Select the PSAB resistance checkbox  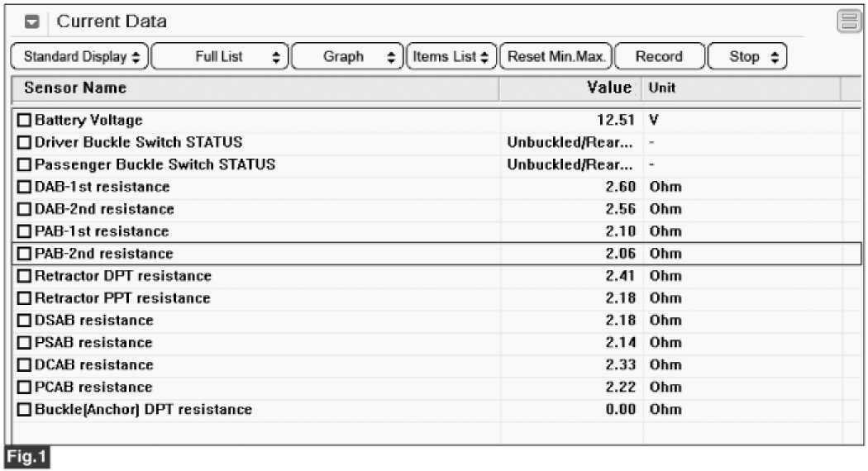coord(25,343)
